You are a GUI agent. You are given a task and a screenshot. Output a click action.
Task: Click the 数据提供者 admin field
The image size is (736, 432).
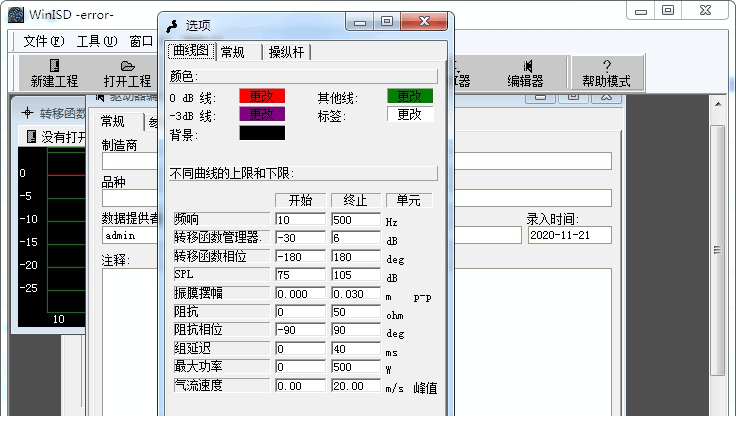pyautogui.click(x=130, y=235)
